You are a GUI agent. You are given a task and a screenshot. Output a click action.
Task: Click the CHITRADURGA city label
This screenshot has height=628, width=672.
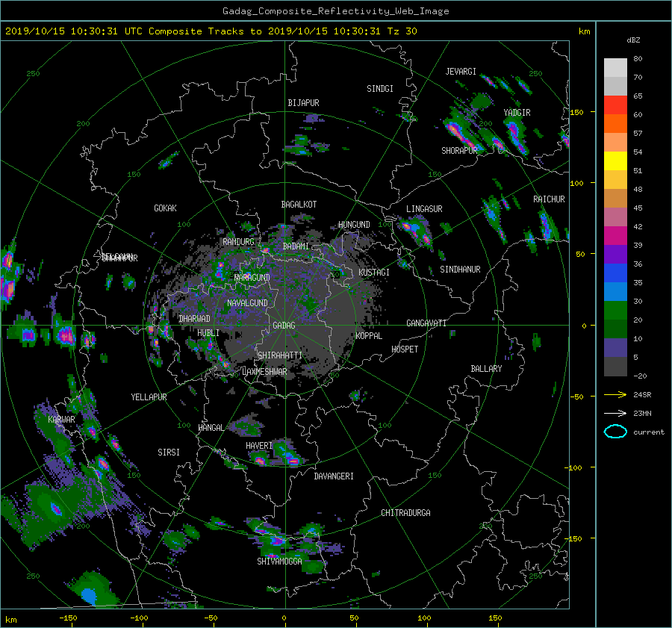click(405, 513)
